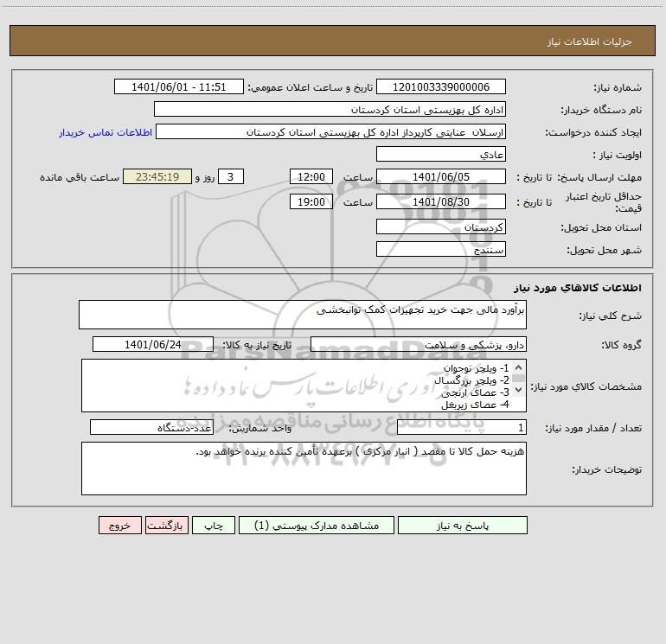Image resolution: width=666 pixels, height=644 pixels.
Task: Open 'اطلاعات تماس خریدار' link
Action: pos(106,132)
